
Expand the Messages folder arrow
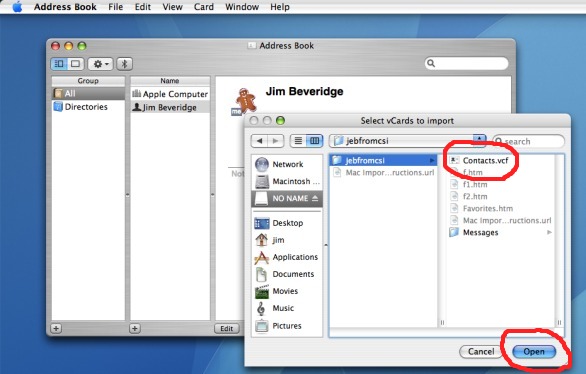pos(549,232)
